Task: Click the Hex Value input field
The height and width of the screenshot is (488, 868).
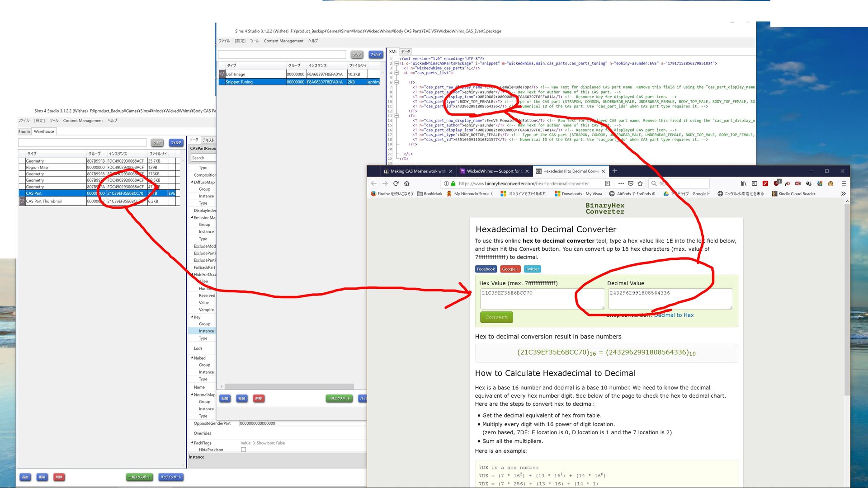Action: tap(542, 299)
